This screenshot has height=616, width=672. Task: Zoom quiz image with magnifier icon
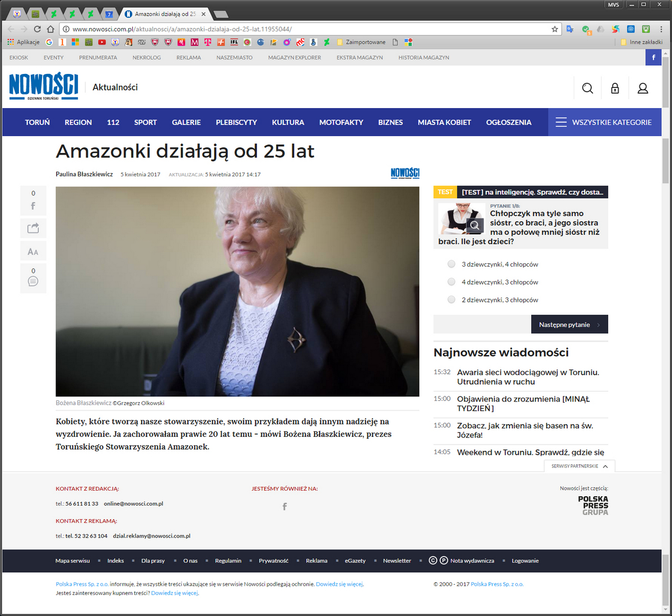[x=475, y=225]
